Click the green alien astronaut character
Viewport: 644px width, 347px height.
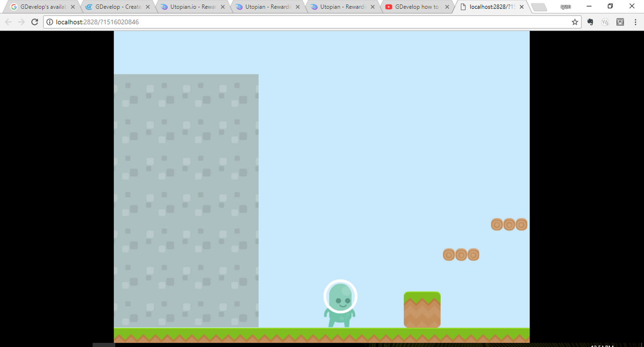(340, 302)
